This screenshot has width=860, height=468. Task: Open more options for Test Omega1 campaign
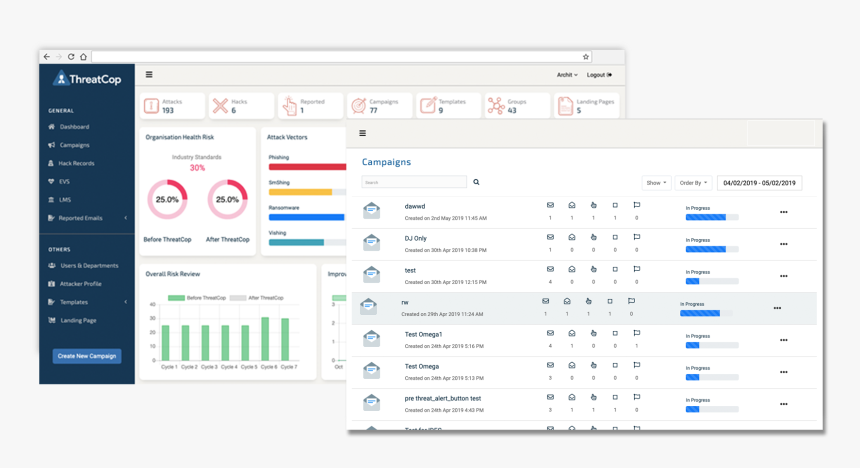pyautogui.click(x=783, y=340)
